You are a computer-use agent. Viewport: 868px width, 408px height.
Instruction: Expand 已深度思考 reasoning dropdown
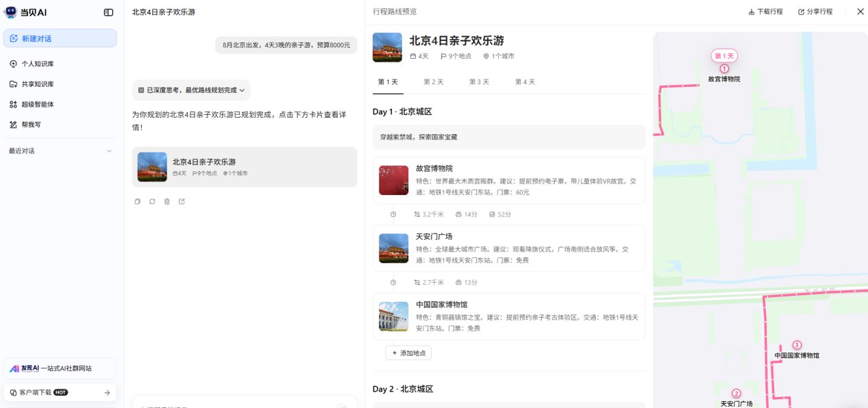[191, 90]
